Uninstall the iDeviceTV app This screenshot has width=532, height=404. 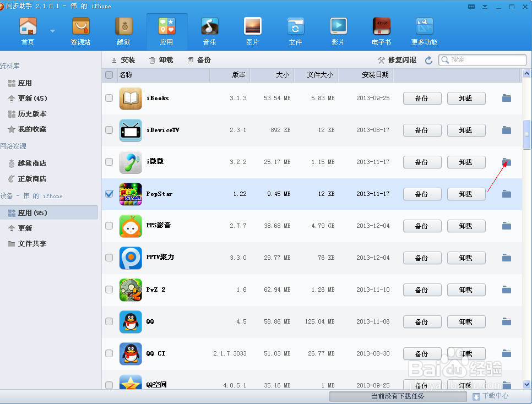(x=466, y=130)
